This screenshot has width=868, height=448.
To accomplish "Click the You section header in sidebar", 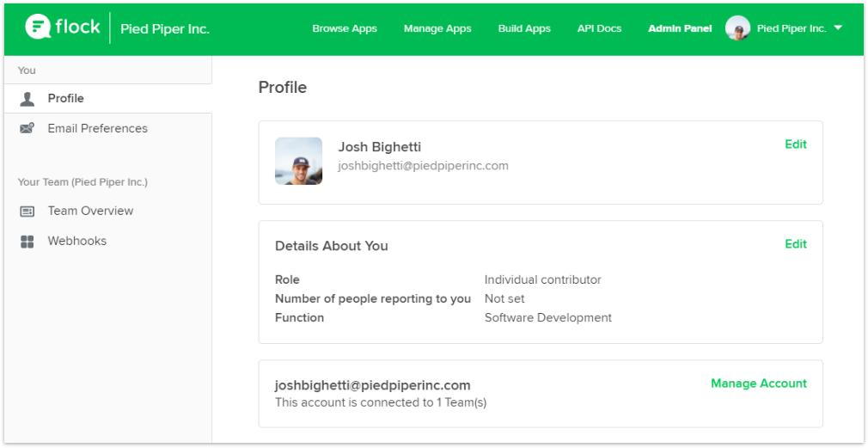I will [x=27, y=71].
